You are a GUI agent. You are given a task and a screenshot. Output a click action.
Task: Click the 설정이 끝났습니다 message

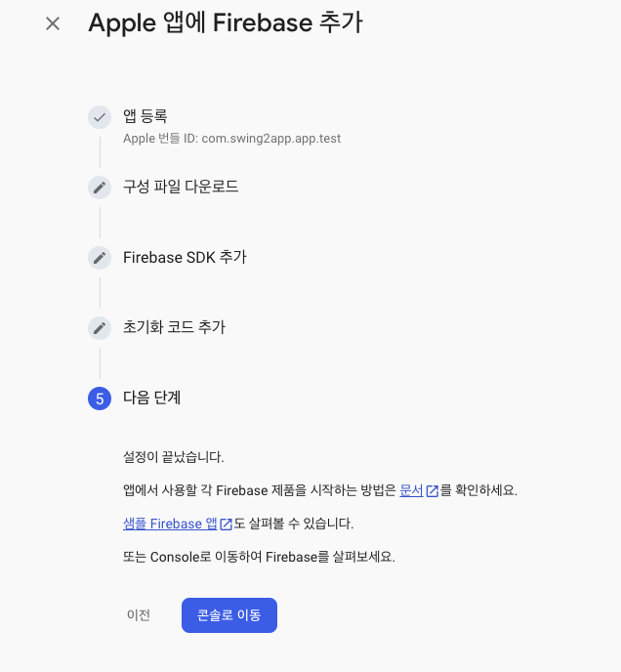[x=174, y=456]
